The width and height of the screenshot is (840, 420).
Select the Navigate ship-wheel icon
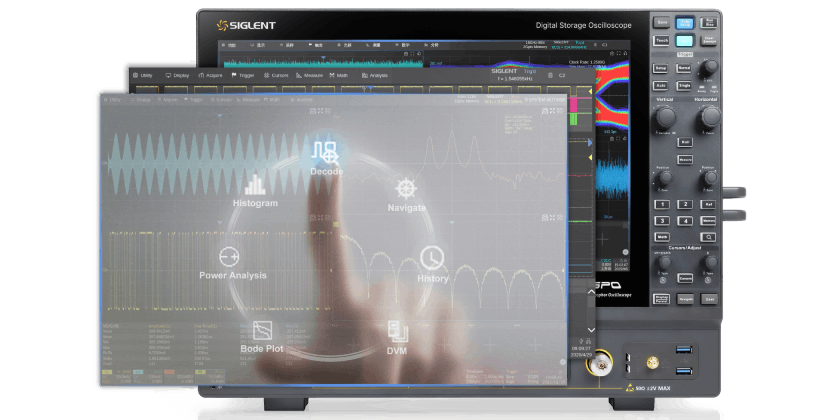[x=406, y=189]
